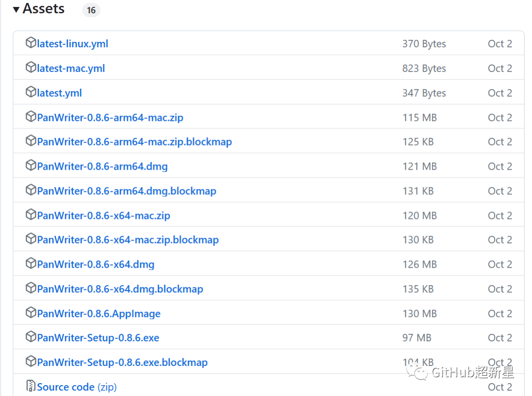Select the 347 Bytes size text
Screen dimensions: 532x396
coord(424,93)
